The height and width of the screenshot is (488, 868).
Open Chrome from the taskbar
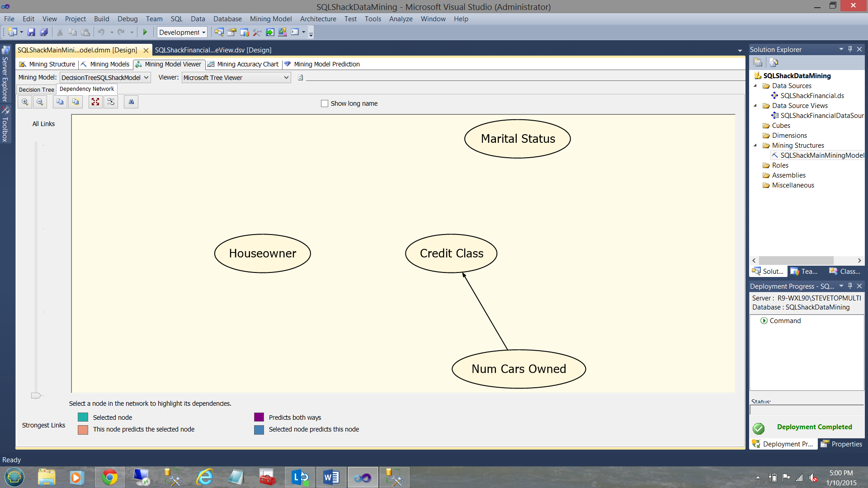click(x=109, y=477)
